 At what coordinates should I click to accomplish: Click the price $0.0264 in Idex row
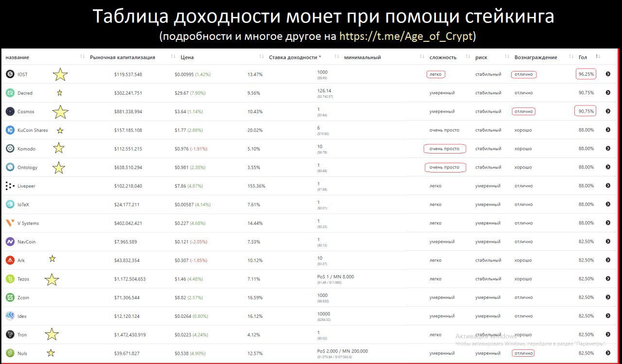pyautogui.click(x=183, y=316)
